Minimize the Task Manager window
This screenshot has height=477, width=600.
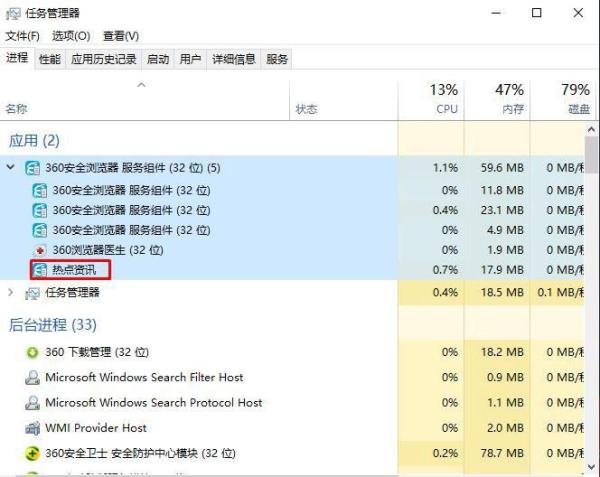496,13
